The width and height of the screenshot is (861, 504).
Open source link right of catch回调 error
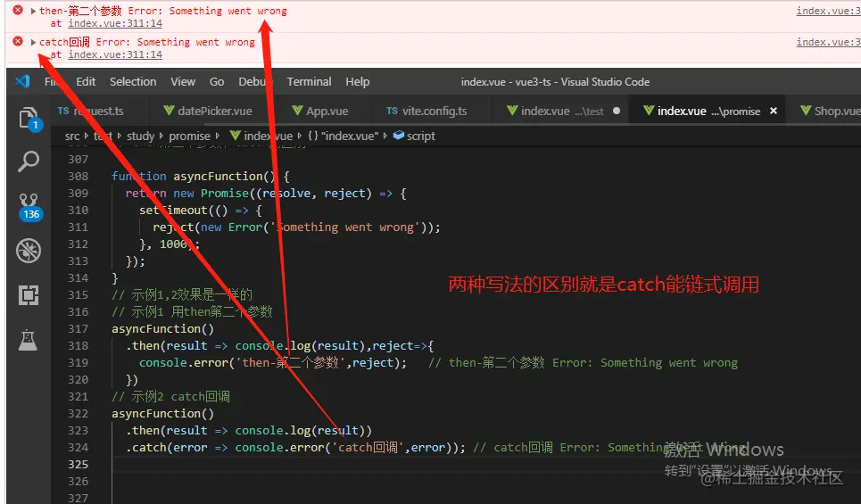click(x=829, y=42)
